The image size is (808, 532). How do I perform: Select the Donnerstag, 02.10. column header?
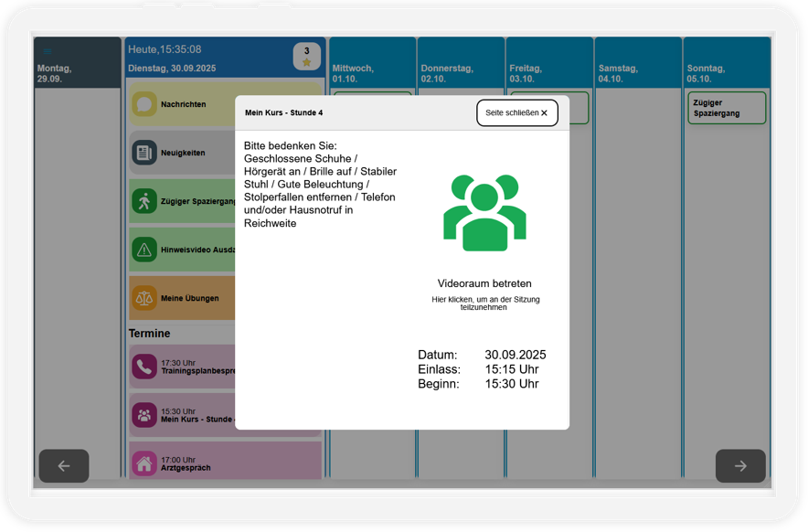coord(462,62)
